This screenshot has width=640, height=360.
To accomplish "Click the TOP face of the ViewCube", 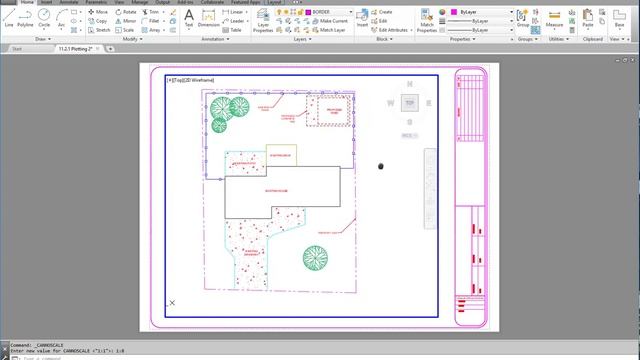I will [x=409, y=103].
